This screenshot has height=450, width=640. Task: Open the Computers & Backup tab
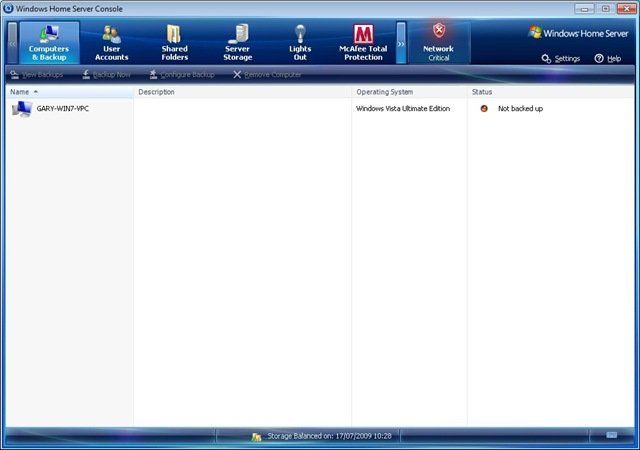[49, 43]
